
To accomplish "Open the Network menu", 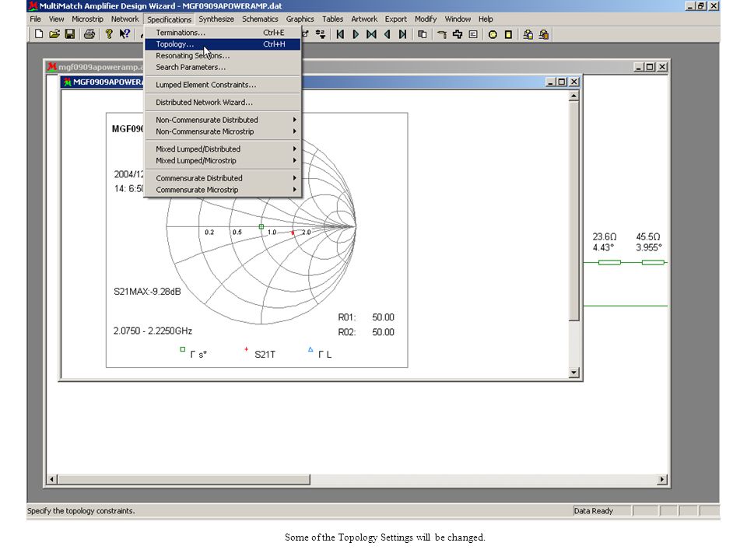I will tap(124, 19).
